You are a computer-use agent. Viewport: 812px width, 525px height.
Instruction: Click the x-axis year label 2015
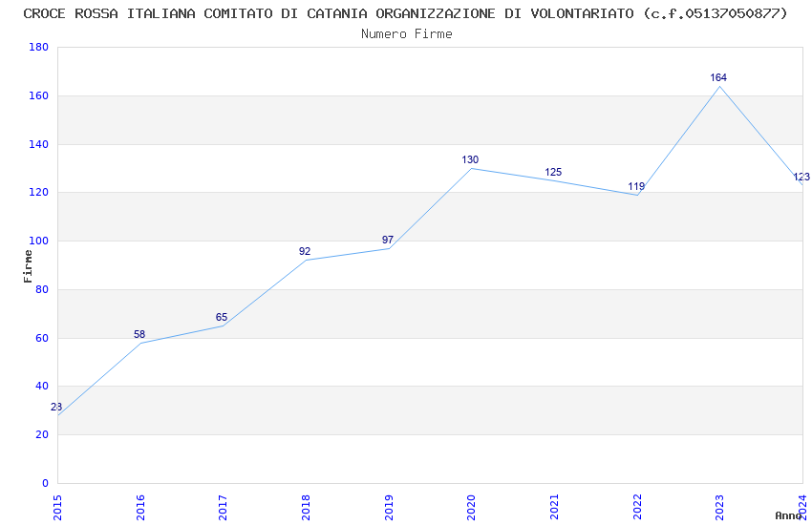point(57,508)
